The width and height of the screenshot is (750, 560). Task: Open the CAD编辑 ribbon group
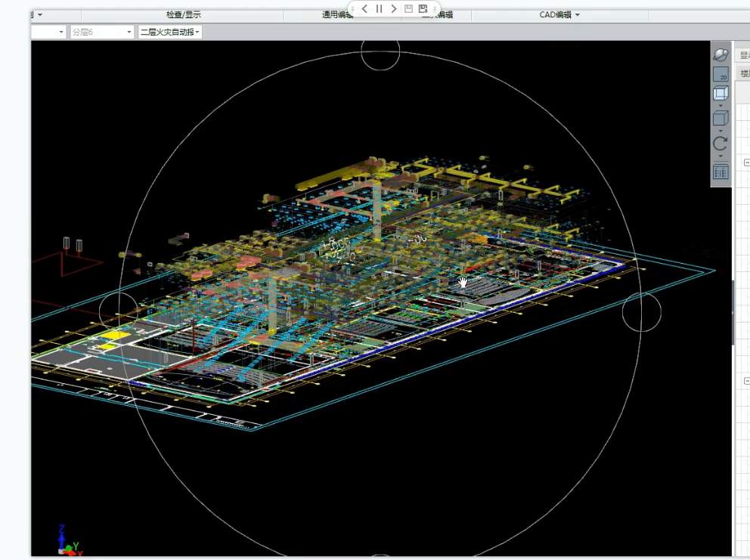pyautogui.click(x=559, y=15)
